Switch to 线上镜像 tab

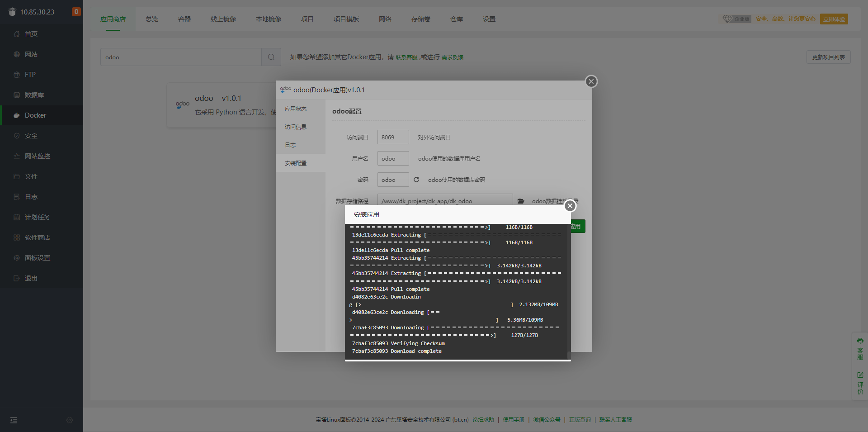click(x=223, y=19)
